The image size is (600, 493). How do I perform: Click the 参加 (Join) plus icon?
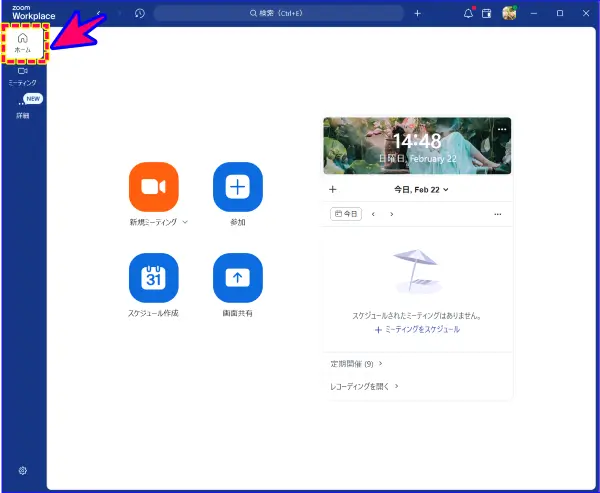click(x=238, y=187)
